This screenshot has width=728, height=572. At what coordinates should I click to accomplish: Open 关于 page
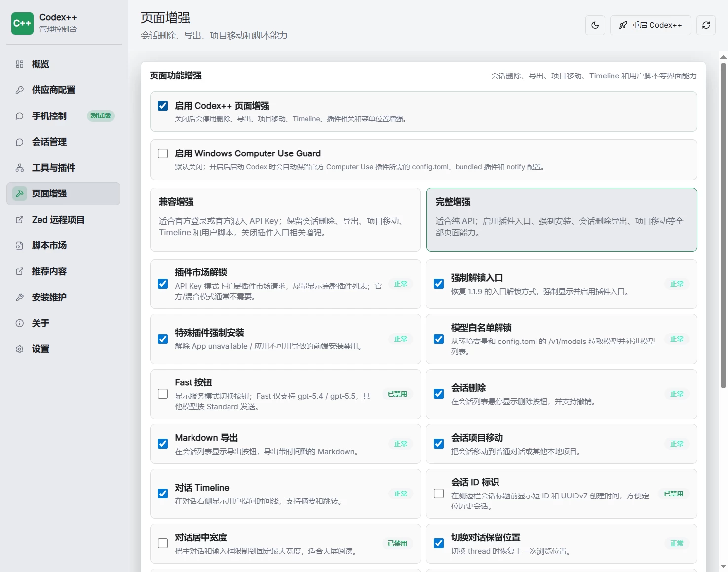click(x=64, y=323)
